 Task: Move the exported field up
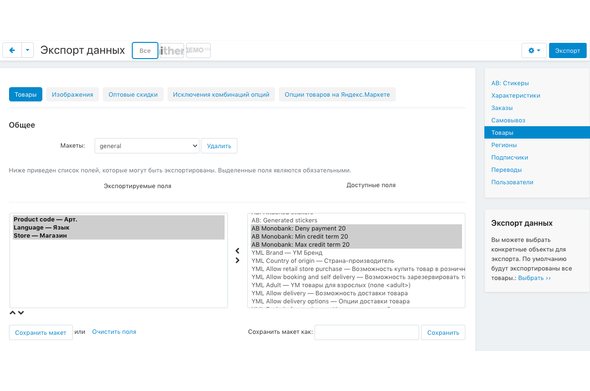click(x=12, y=313)
